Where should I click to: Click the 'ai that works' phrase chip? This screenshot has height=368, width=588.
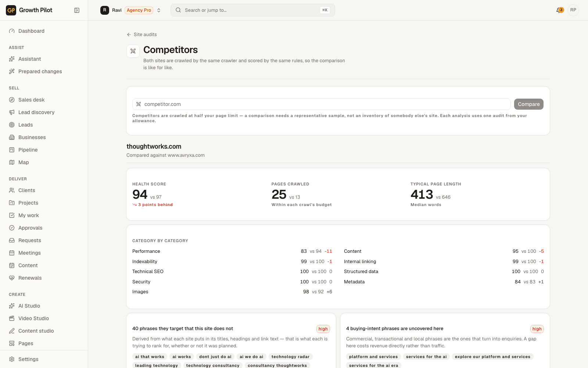(x=150, y=357)
